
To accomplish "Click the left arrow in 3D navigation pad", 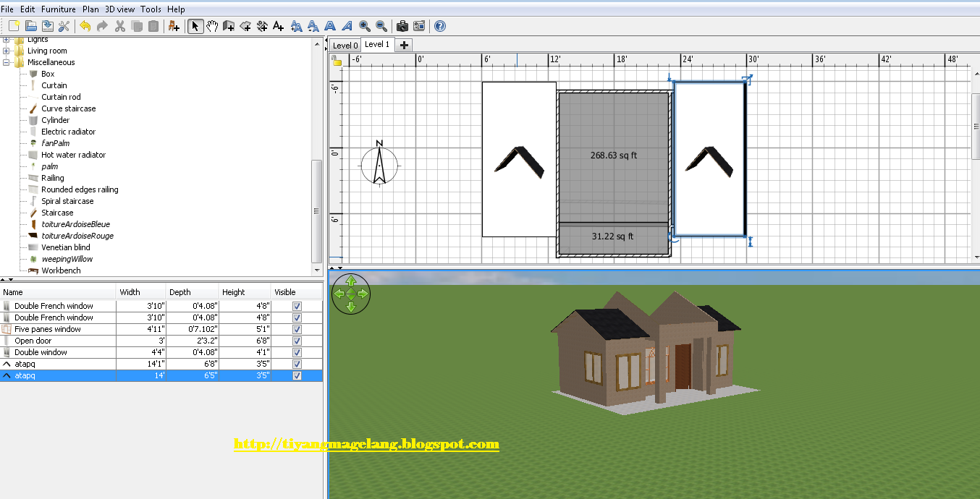I will pyautogui.click(x=338, y=294).
